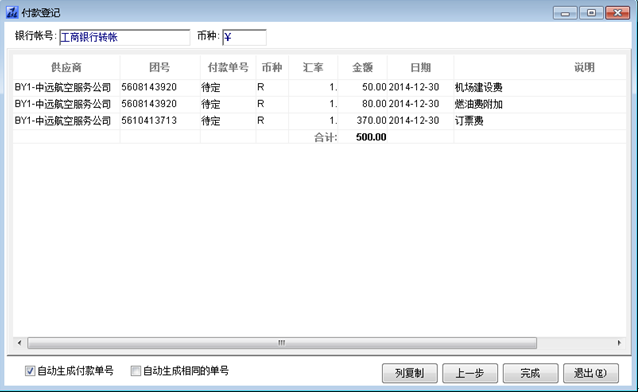Select 团号 5610413713 cell
639x392 pixels.
coord(160,121)
